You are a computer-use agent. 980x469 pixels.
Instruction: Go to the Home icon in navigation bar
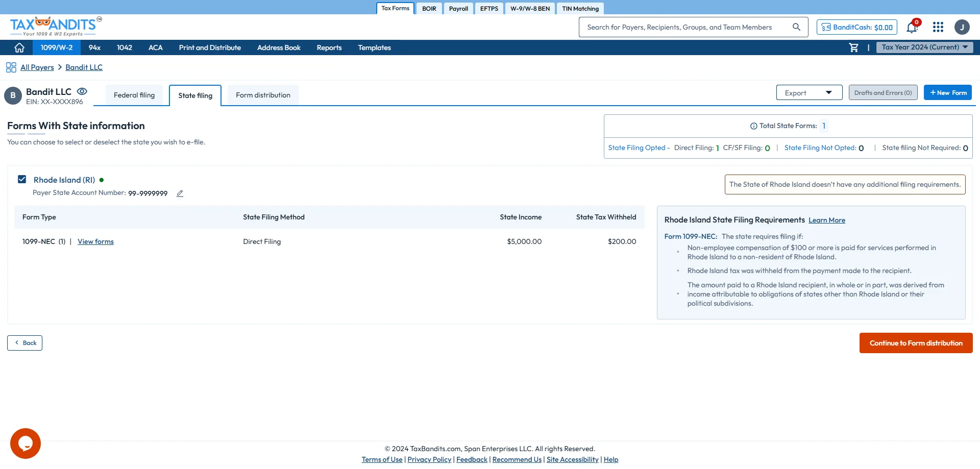tap(19, 47)
